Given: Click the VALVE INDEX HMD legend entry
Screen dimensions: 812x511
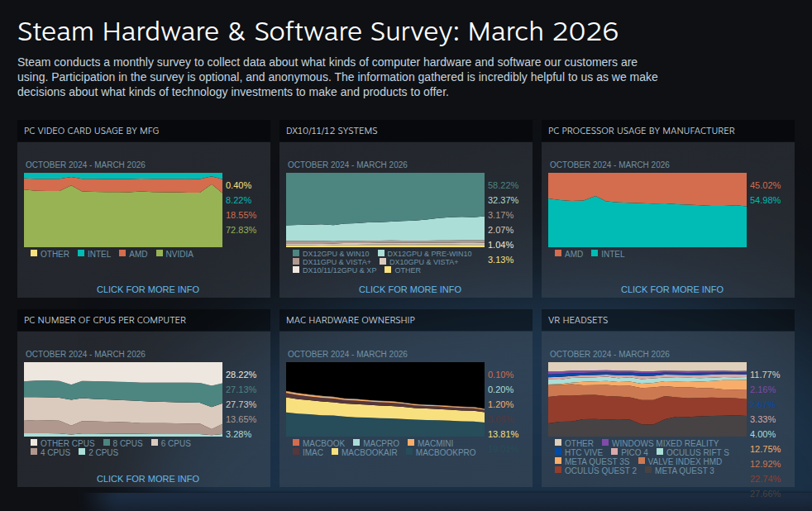Looking at the screenshot, I should tap(680, 461).
